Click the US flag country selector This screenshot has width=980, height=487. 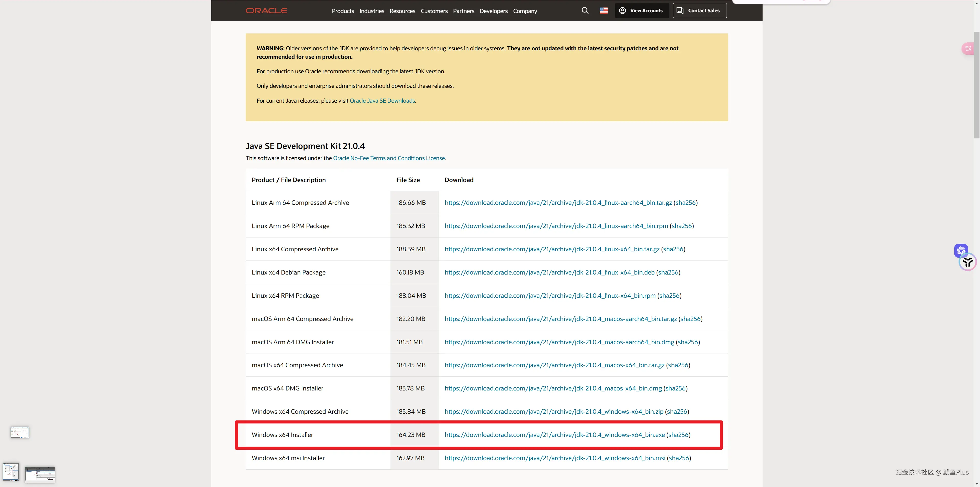point(604,11)
